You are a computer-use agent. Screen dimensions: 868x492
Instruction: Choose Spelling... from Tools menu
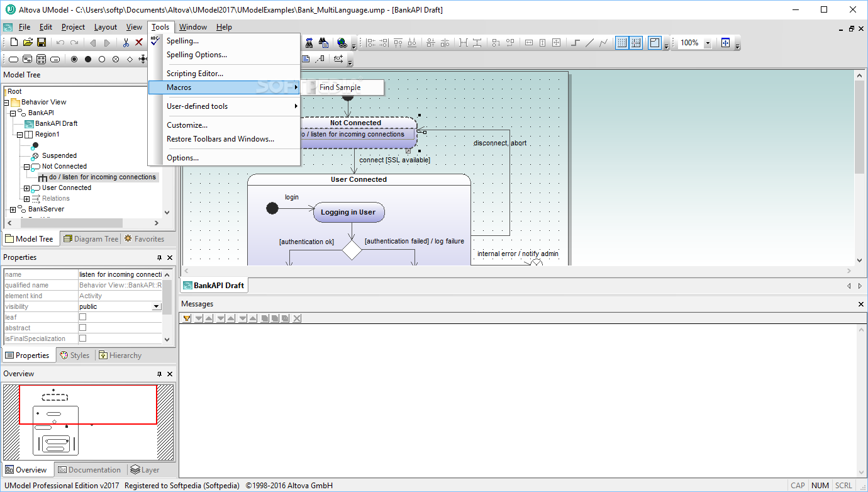click(224, 41)
